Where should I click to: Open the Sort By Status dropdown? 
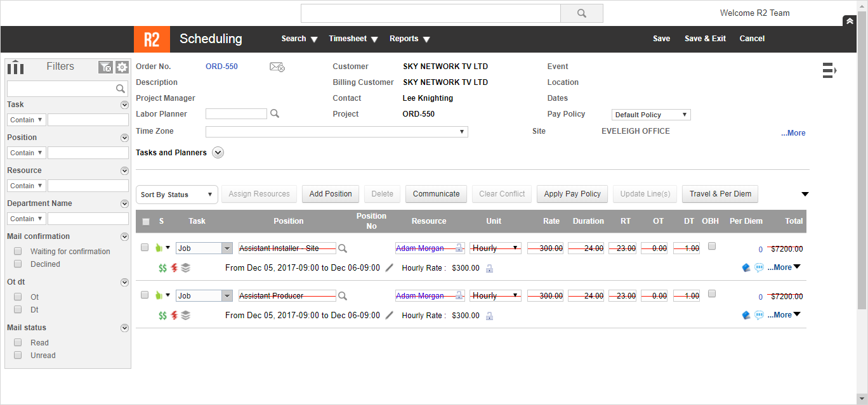pos(176,195)
